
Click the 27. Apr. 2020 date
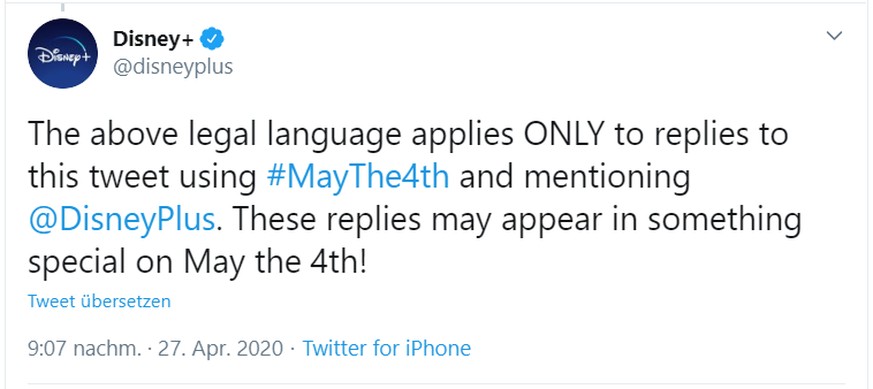(x=221, y=348)
